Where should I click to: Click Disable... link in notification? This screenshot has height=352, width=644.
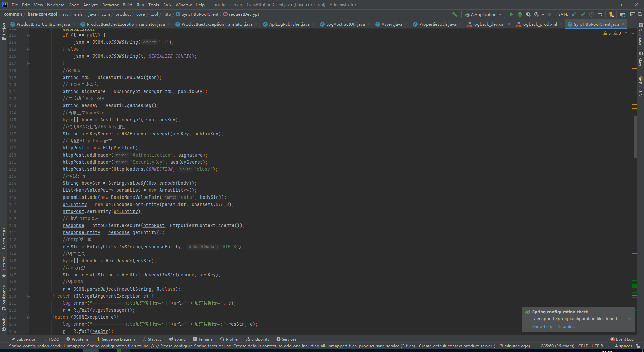tap(566, 327)
